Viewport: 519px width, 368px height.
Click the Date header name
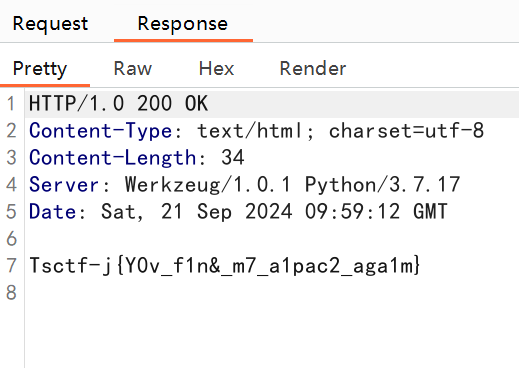(x=52, y=211)
